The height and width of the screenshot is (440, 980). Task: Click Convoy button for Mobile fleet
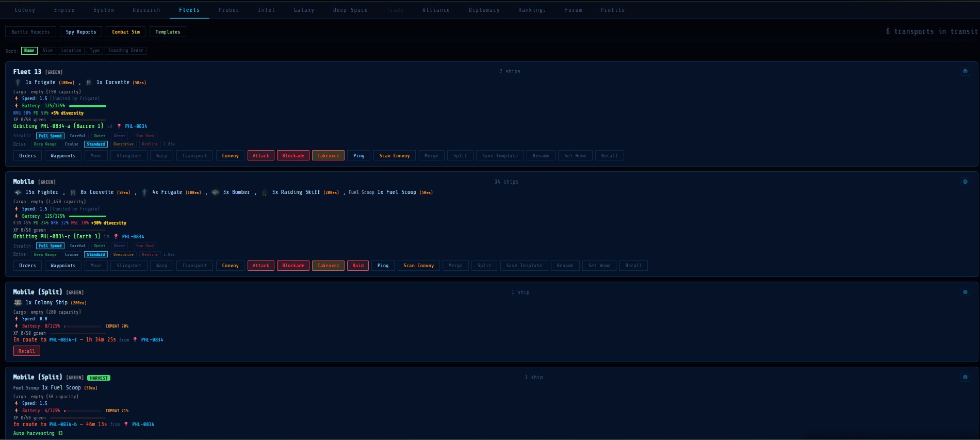[x=231, y=266]
